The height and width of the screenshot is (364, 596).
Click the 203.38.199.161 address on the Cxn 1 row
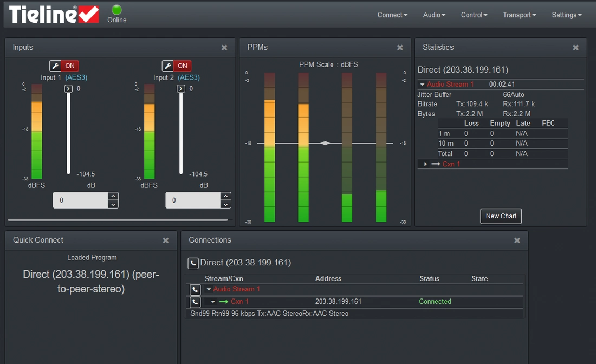(x=338, y=302)
